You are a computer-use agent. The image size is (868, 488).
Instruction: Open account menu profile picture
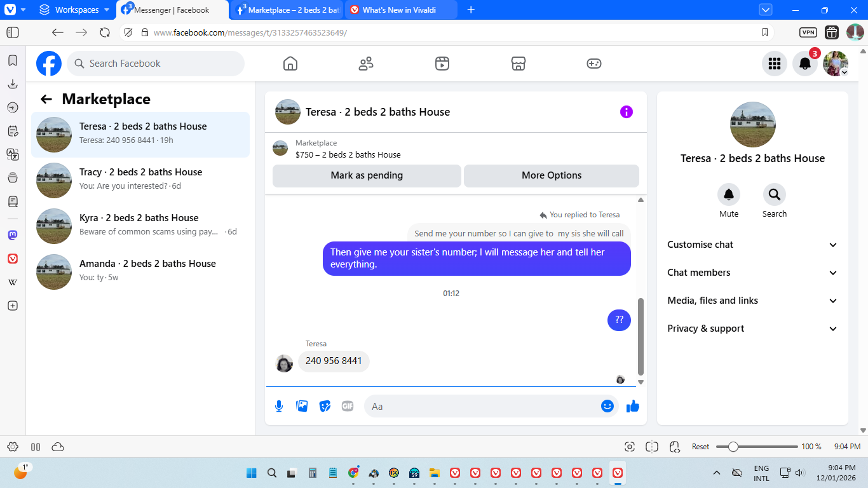[x=836, y=64]
